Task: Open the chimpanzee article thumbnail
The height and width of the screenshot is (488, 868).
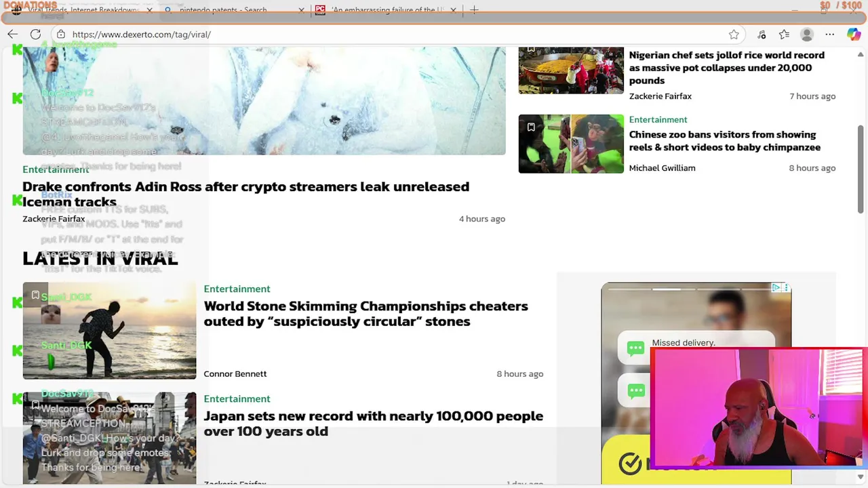Action: click(571, 144)
